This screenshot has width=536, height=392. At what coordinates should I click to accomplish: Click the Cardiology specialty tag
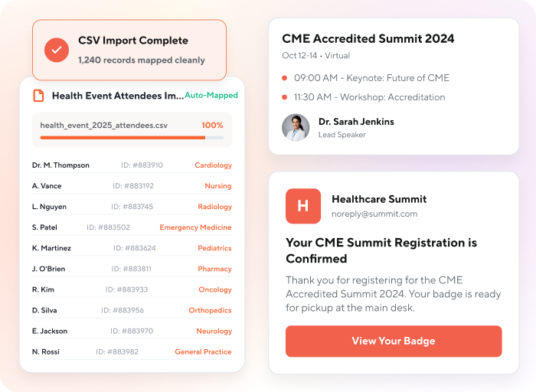pyautogui.click(x=214, y=165)
